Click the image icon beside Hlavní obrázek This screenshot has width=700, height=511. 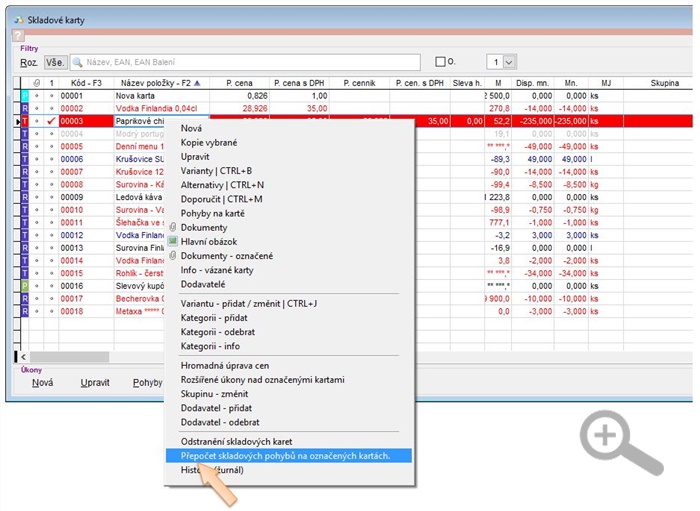pos(173,241)
